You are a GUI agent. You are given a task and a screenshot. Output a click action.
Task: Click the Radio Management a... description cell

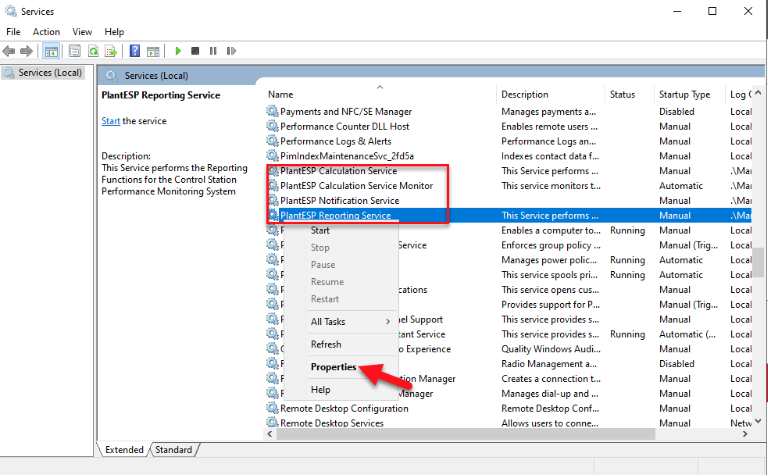pos(549,364)
